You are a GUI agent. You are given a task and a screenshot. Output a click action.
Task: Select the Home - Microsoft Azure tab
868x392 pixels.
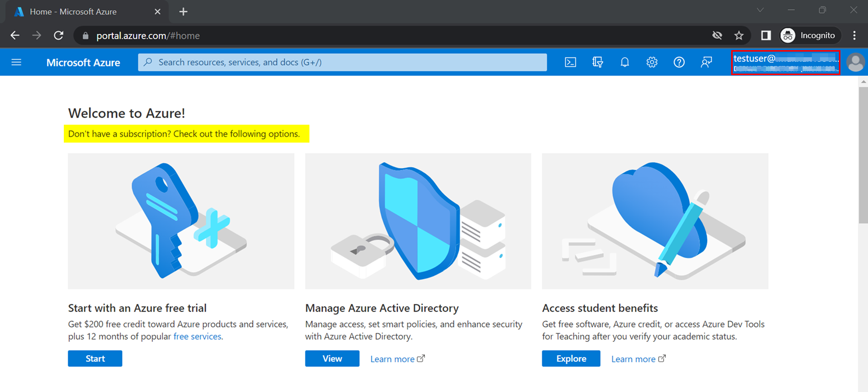point(87,12)
